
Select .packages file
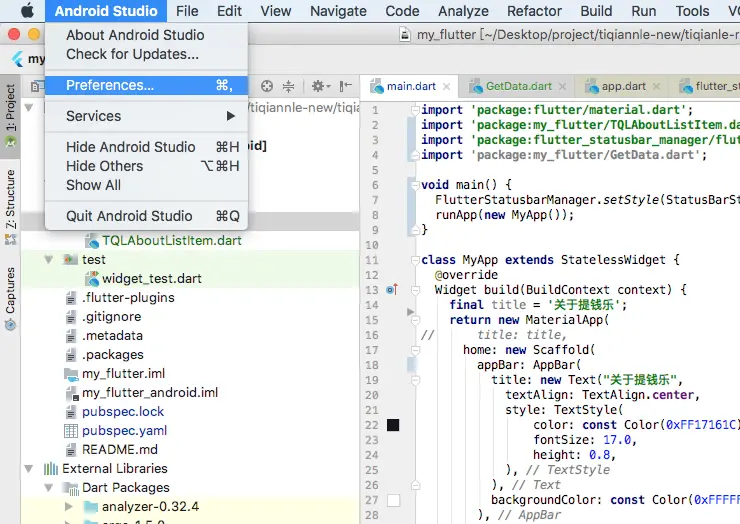(x=113, y=355)
